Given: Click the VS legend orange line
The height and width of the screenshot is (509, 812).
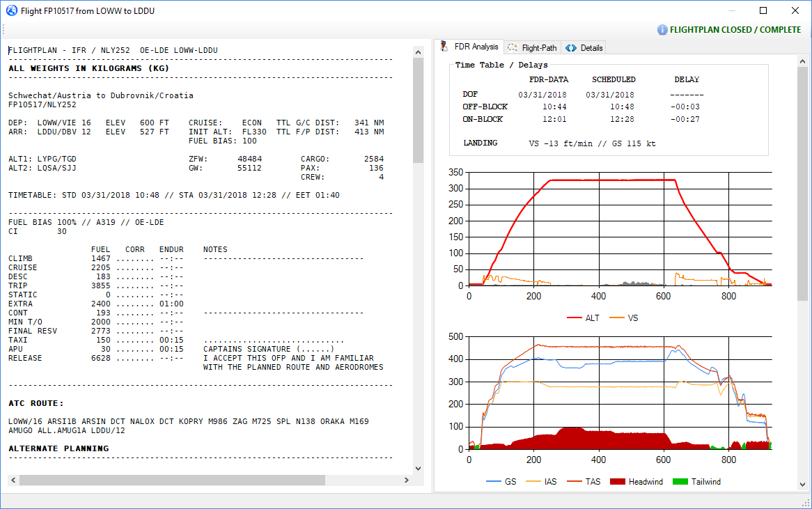Looking at the screenshot, I should pos(617,318).
